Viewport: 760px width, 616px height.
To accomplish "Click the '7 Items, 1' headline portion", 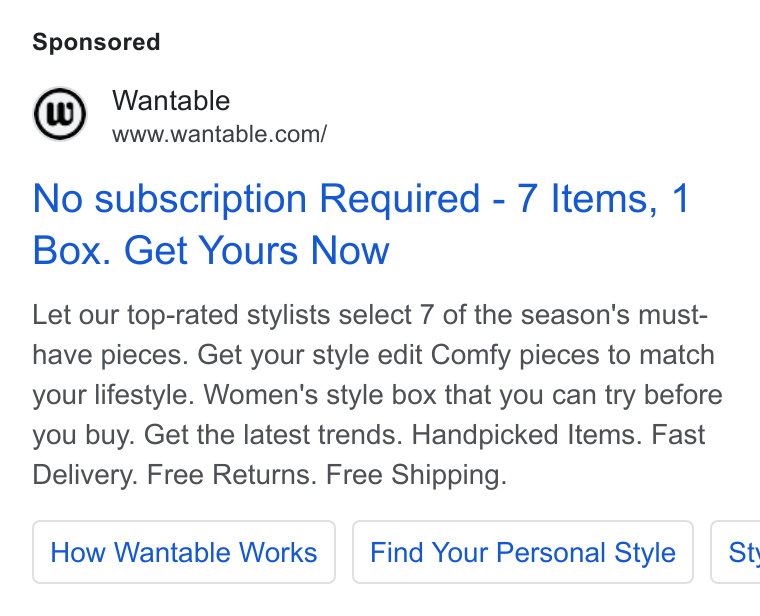I will click(603, 198).
